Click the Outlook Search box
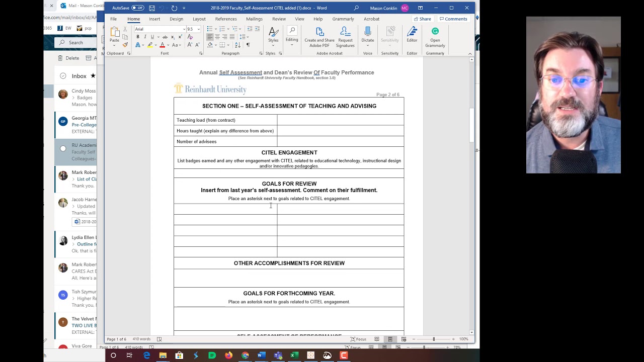This screenshot has width=644, height=362. 75,43
